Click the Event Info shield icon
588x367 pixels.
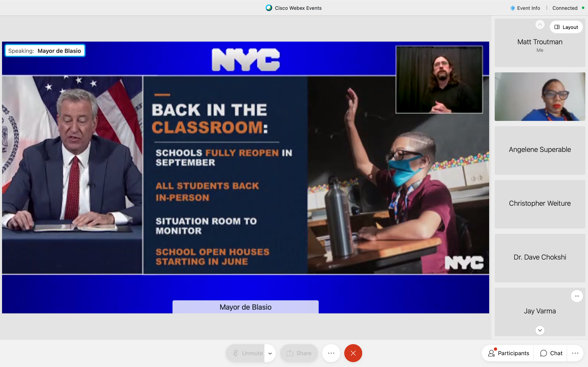coord(513,8)
